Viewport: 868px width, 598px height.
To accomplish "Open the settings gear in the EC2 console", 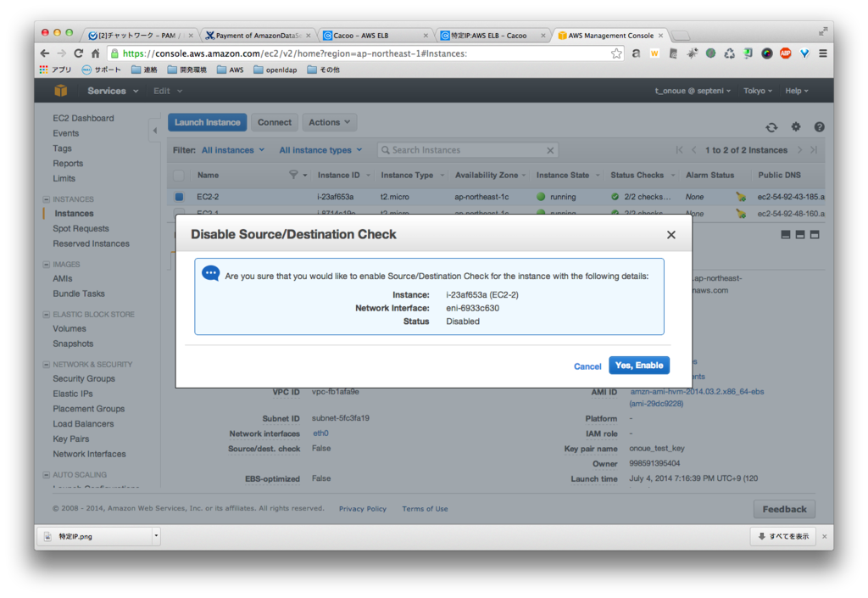I will click(x=796, y=126).
